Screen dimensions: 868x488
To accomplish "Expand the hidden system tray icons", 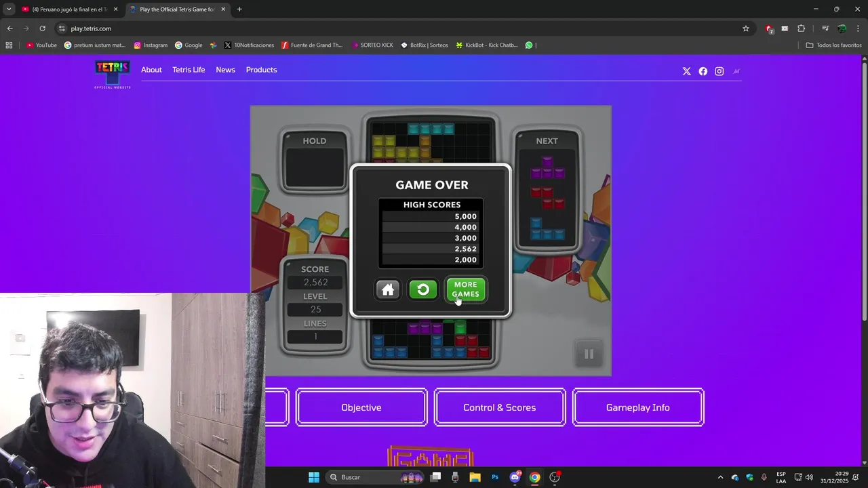I will [720, 477].
